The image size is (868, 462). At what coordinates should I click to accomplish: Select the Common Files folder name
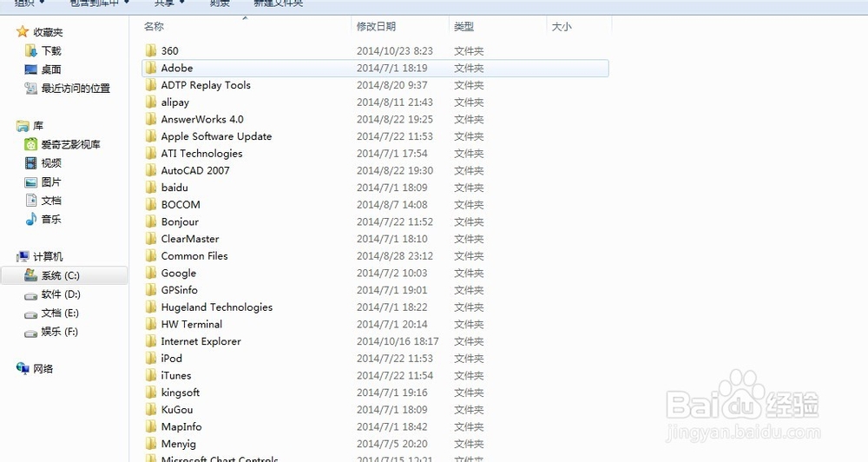coord(194,256)
